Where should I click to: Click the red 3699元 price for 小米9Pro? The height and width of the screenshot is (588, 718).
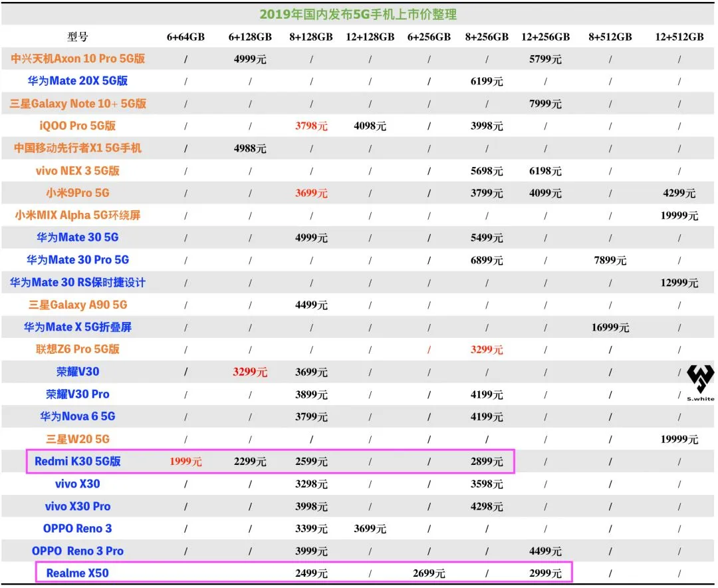coord(311,193)
